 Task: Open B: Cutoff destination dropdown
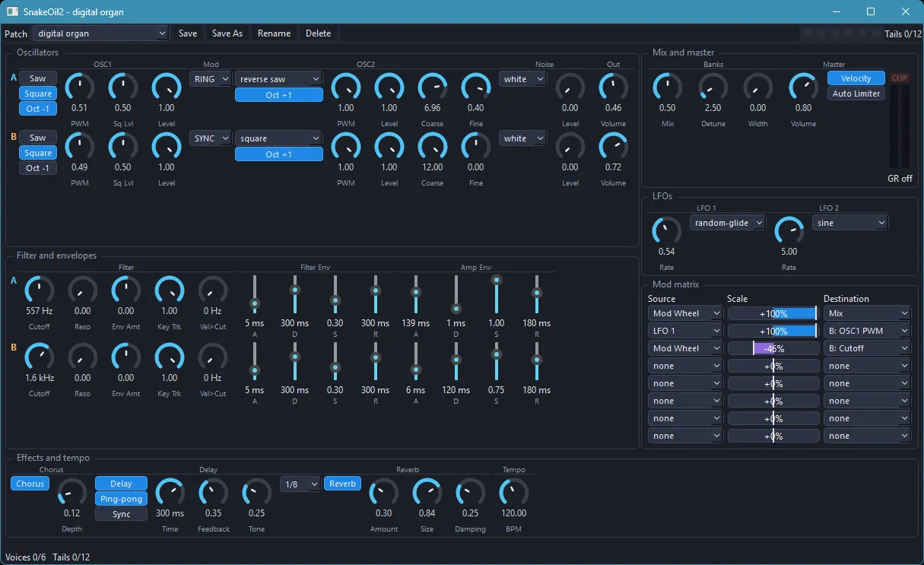pos(867,348)
